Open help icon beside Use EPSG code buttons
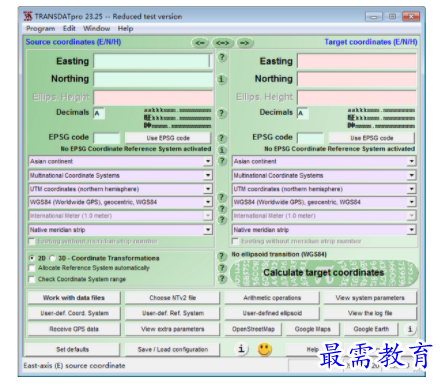441x387 pixels. click(x=222, y=138)
